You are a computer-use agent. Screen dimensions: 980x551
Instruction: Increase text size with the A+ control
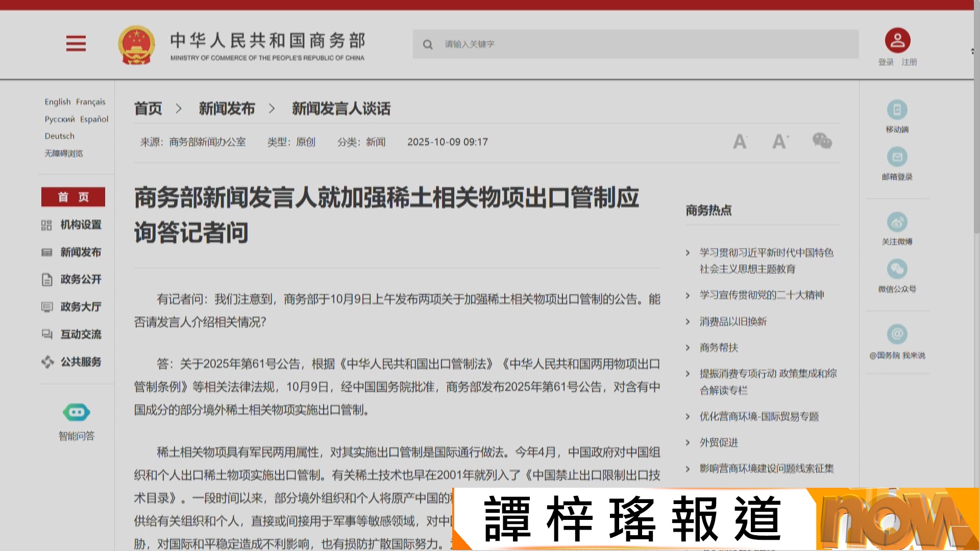[x=779, y=142]
